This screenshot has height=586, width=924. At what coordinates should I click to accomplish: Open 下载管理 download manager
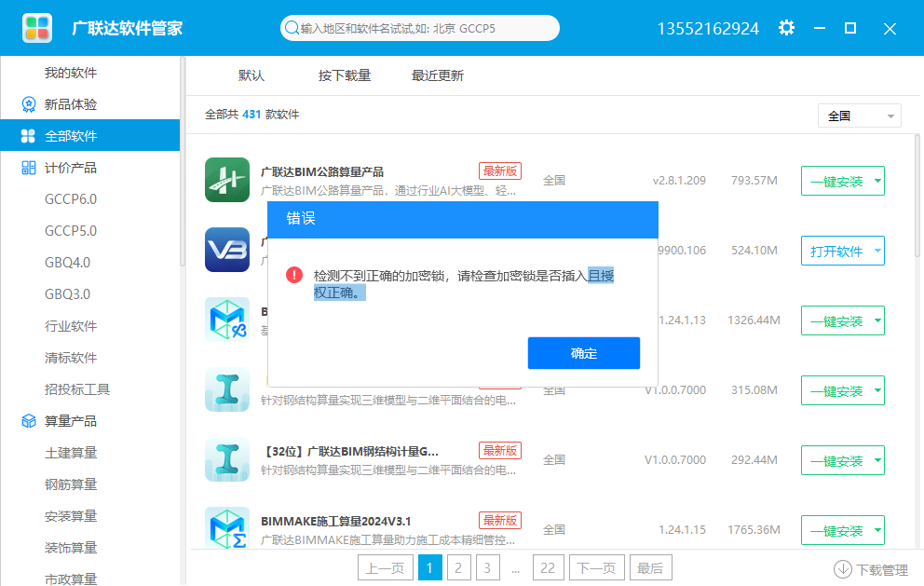click(871, 569)
